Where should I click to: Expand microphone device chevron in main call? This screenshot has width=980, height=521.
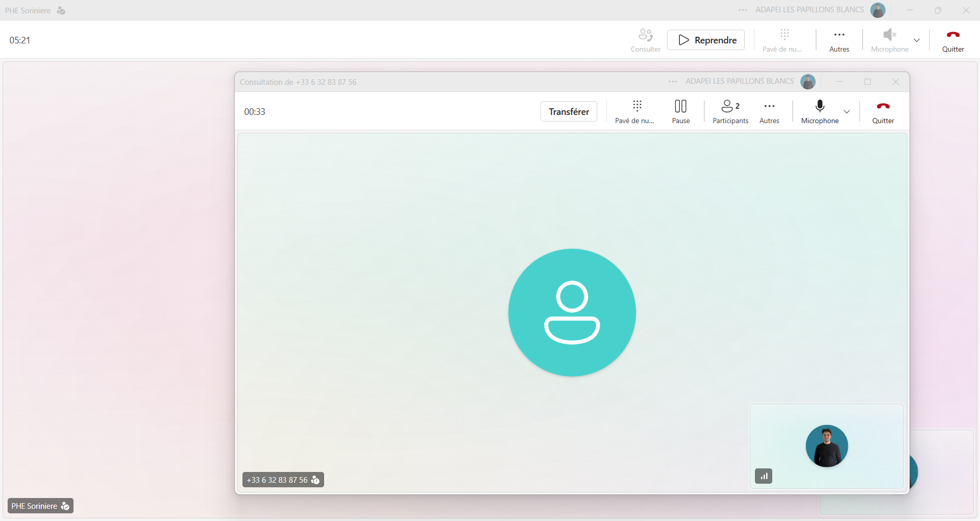coord(917,40)
